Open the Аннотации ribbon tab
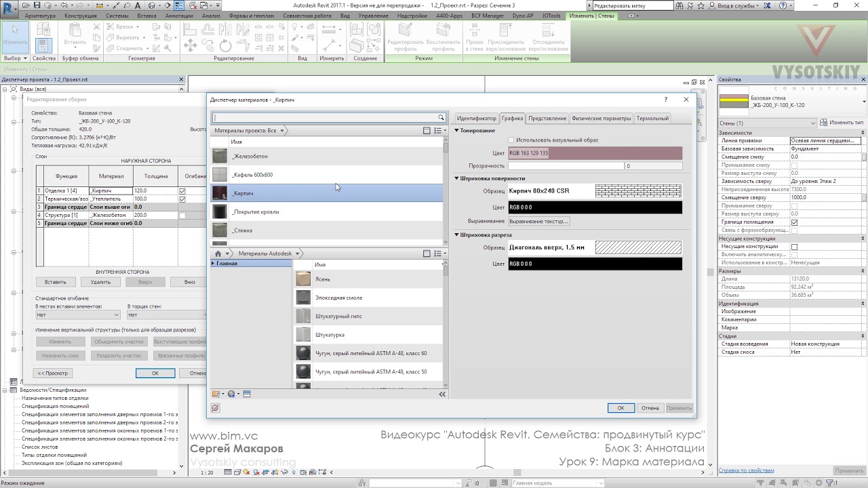This screenshot has height=488, width=868. pos(179,15)
